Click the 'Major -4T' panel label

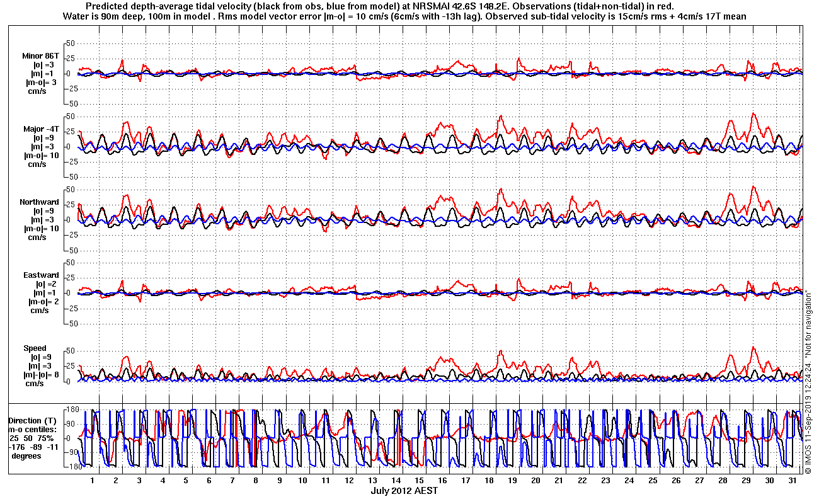click(x=40, y=129)
